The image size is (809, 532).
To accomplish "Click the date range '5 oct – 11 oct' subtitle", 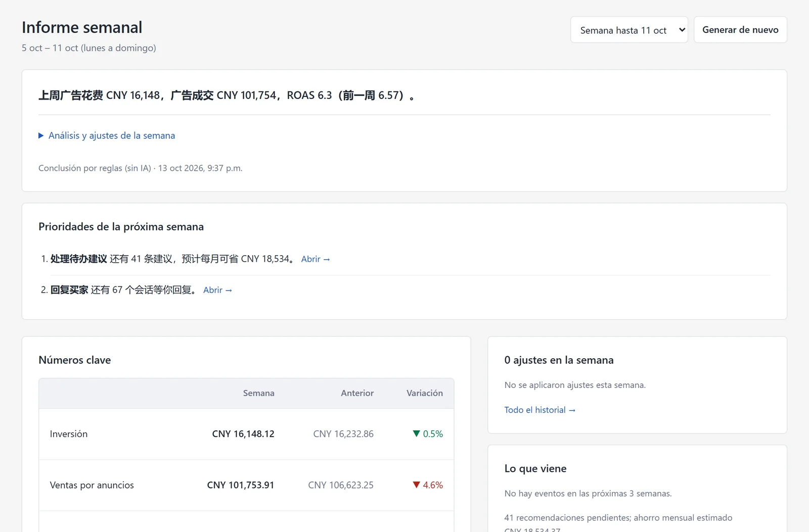I will (x=89, y=48).
